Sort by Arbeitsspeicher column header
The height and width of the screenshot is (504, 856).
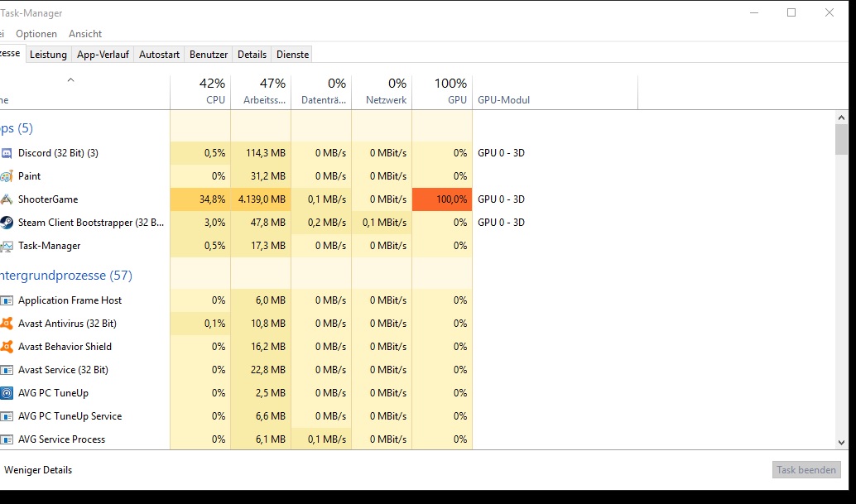coord(261,92)
